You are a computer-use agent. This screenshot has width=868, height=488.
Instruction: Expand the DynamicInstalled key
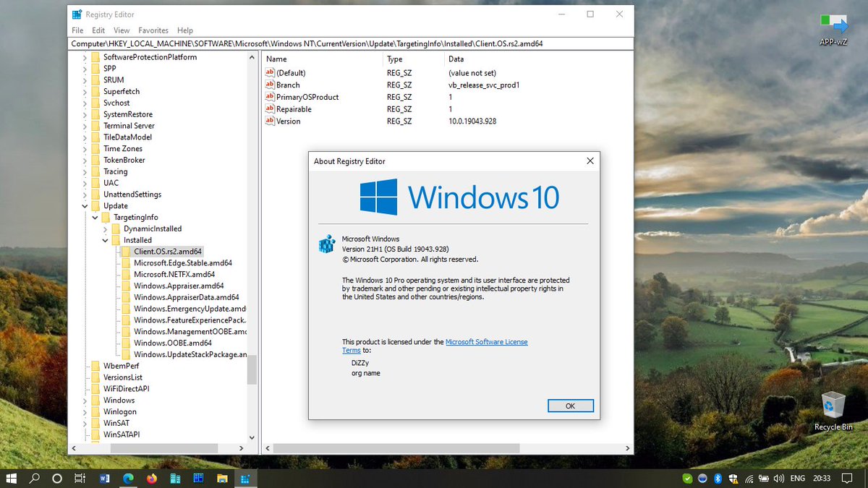[x=105, y=228]
